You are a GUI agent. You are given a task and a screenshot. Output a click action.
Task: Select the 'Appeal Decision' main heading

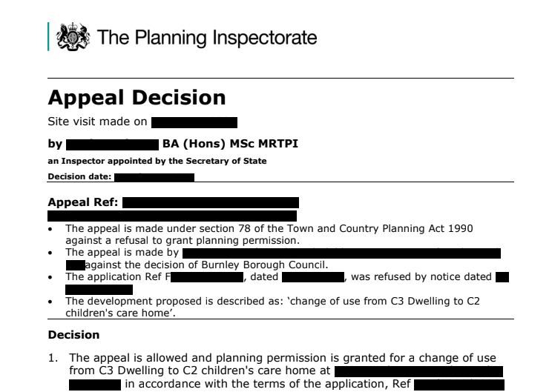pyautogui.click(x=136, y=98)
